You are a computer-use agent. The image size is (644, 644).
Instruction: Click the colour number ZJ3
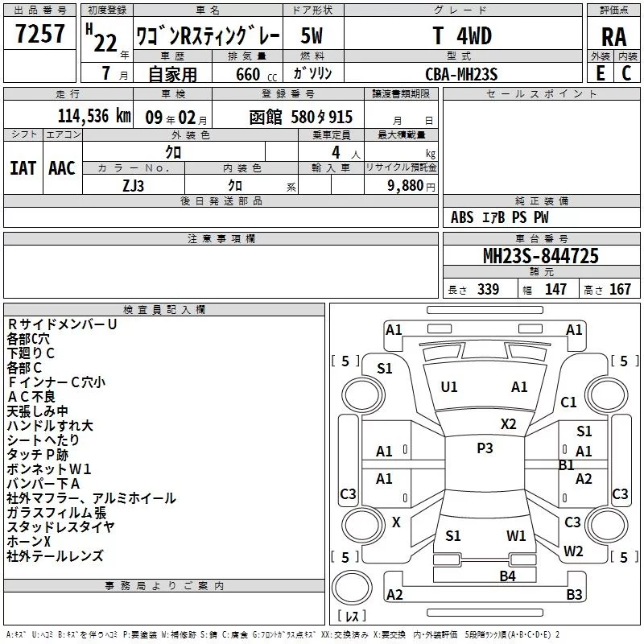(x=134, y=186)
